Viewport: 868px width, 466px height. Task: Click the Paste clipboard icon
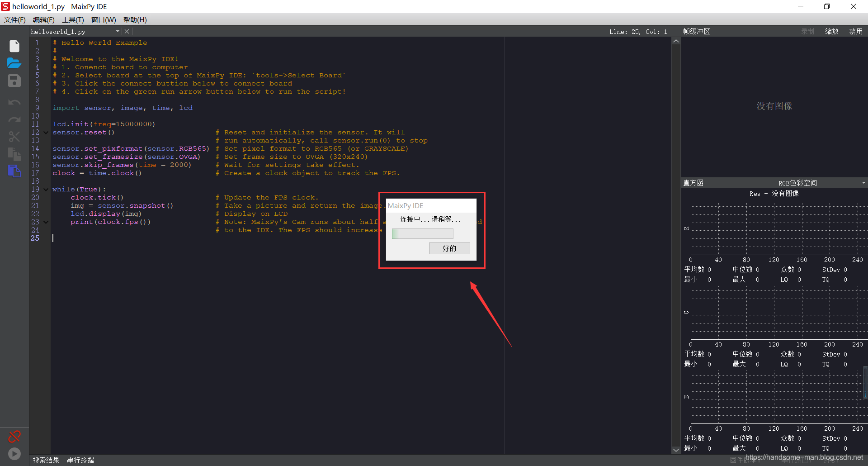click(x=14, y=171)
